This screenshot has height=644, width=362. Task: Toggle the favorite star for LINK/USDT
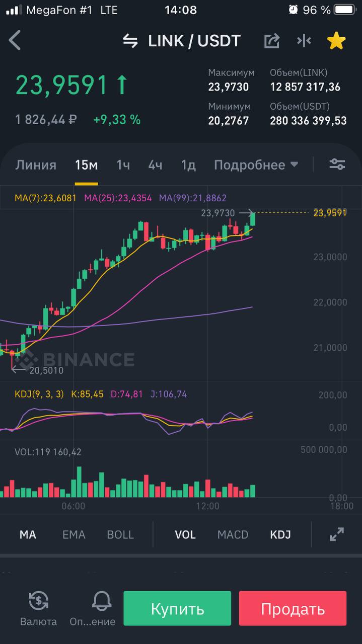pyautogui.click(x=336, y=41)
